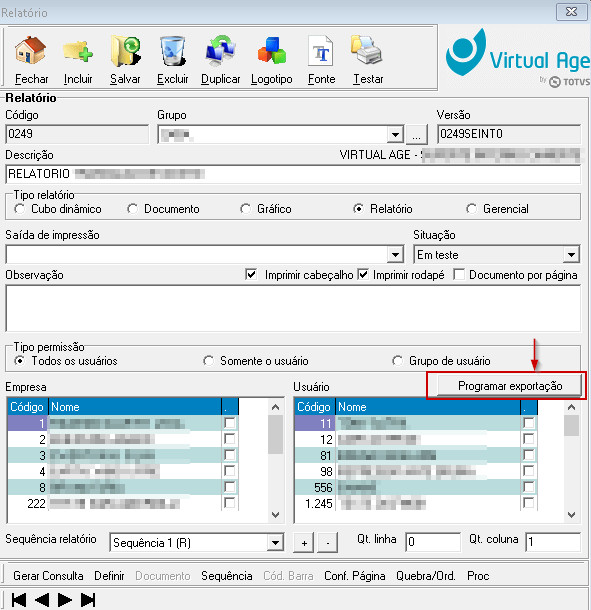The width and height of the screenshot is (591, 610).
Task: Open the Grupo dropdown
Action: [395, 135]
